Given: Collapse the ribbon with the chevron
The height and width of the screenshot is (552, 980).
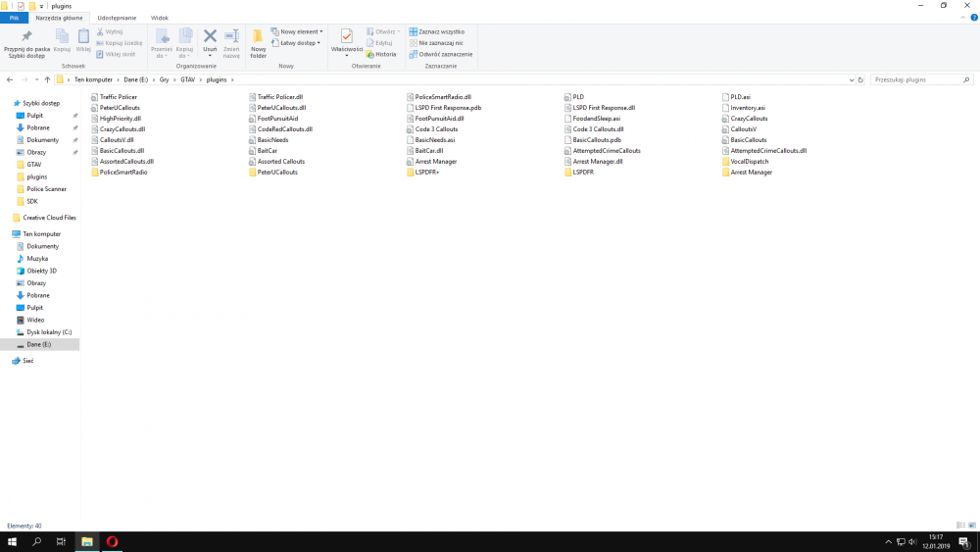Looking at the screenshot, I should [x=963, y=18].
